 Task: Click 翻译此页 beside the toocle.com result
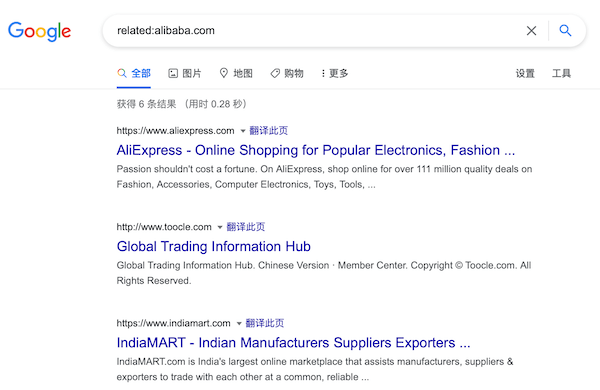246,227
